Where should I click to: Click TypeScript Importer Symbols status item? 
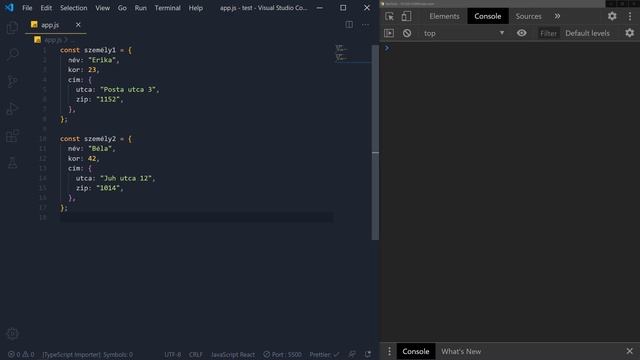click(x=87, y=354)
